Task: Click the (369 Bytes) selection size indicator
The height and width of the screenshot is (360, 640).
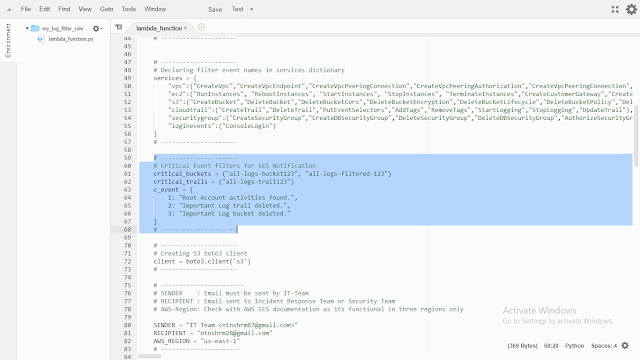Action: click(522, 346)
